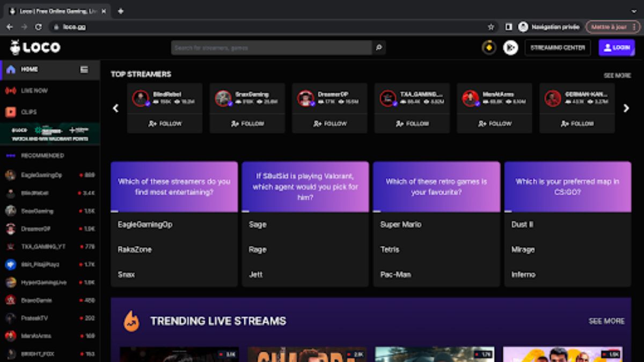This screenshot has width=644, height=362.
Task: Click the left arrow on the streamers carousel
Action: click(115, 108)
